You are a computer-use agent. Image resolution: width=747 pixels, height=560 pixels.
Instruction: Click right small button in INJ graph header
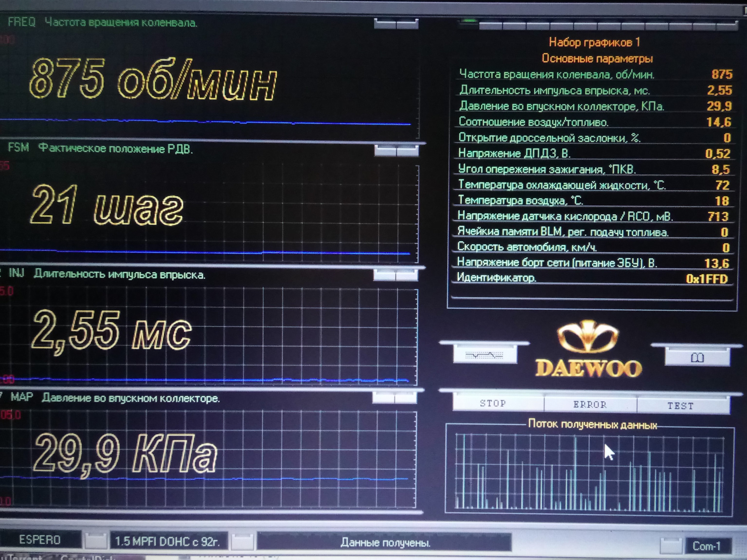coord(407,276)
